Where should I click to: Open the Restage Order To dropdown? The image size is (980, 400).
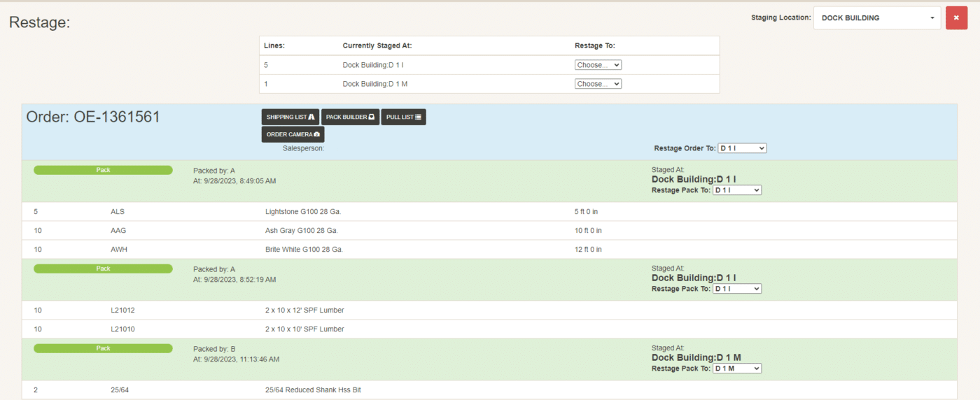click(742, 148)
